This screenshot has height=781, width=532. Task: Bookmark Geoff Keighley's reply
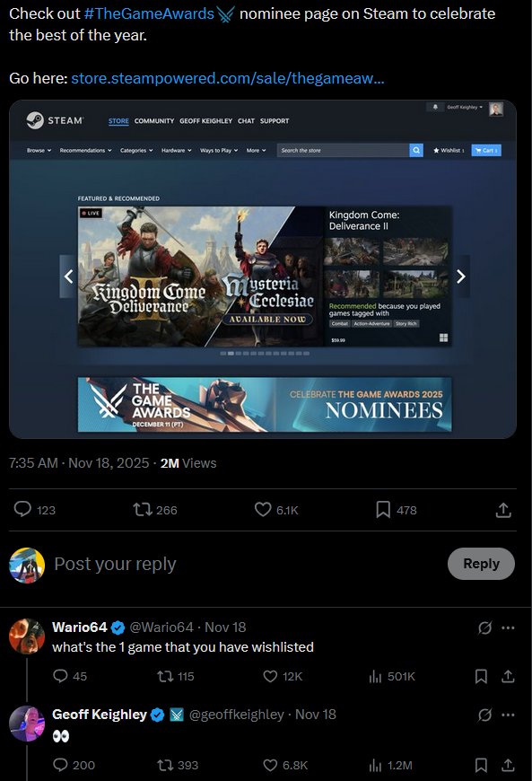point(481,765)
